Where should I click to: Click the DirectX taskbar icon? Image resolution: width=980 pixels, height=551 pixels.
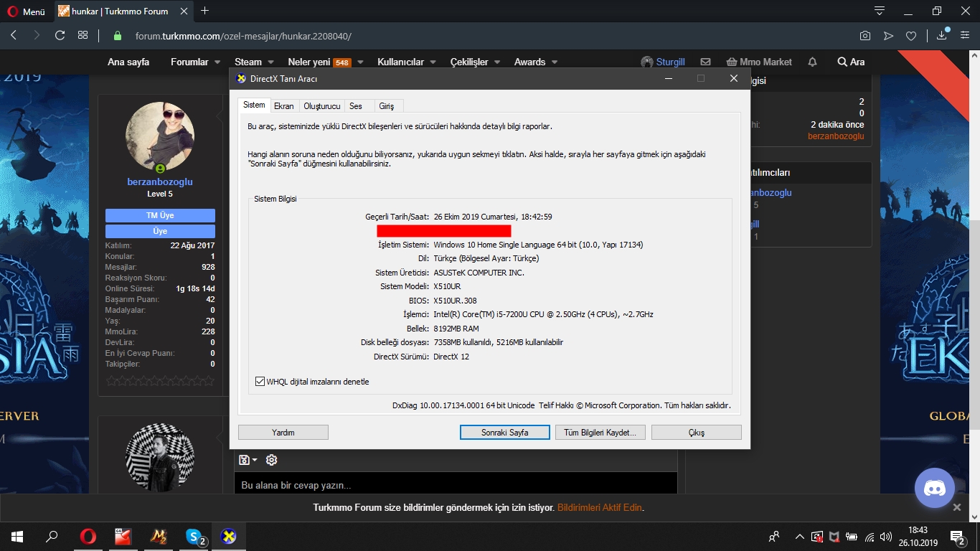click(x=229, y=536)
